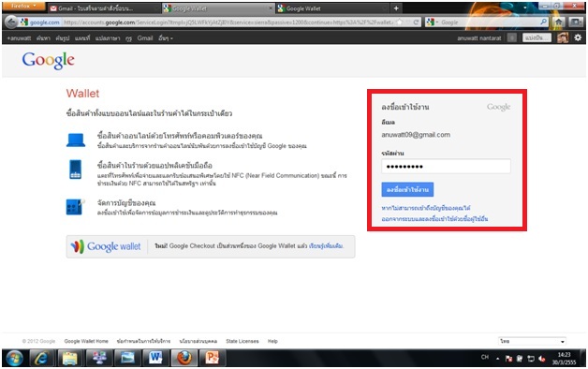Switch to the third Google Wallet tab
Screen dimensions: 588x369
click(332, 8)
